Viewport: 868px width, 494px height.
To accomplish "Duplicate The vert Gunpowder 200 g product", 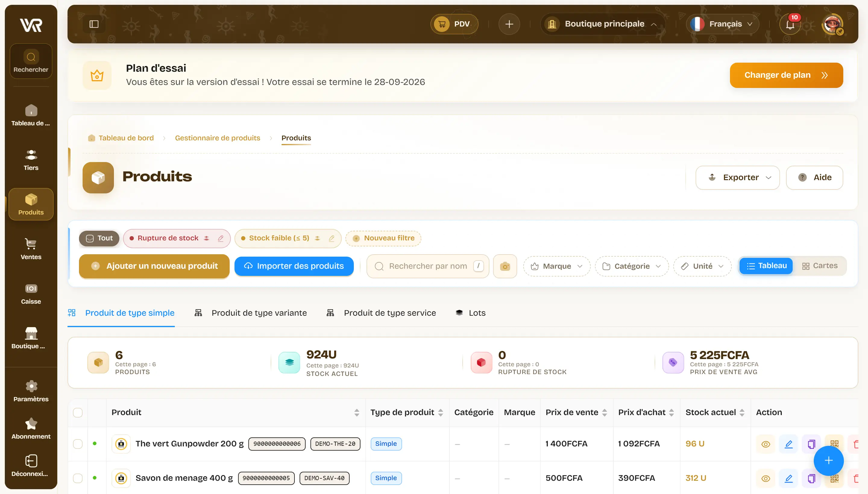I will [x=811, y=444].
